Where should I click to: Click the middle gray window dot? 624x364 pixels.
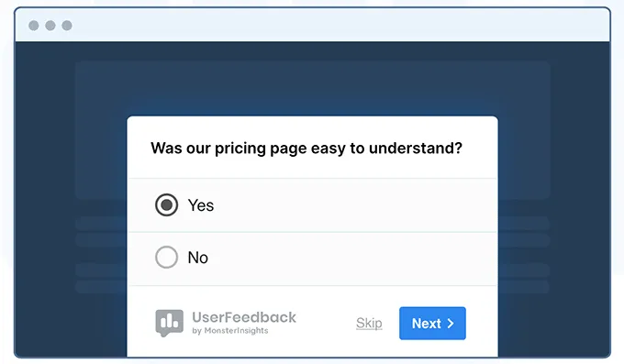click(50, 26)
